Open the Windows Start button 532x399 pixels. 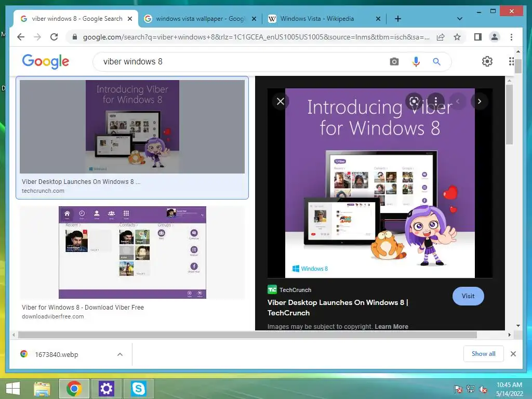coord(13,389)
